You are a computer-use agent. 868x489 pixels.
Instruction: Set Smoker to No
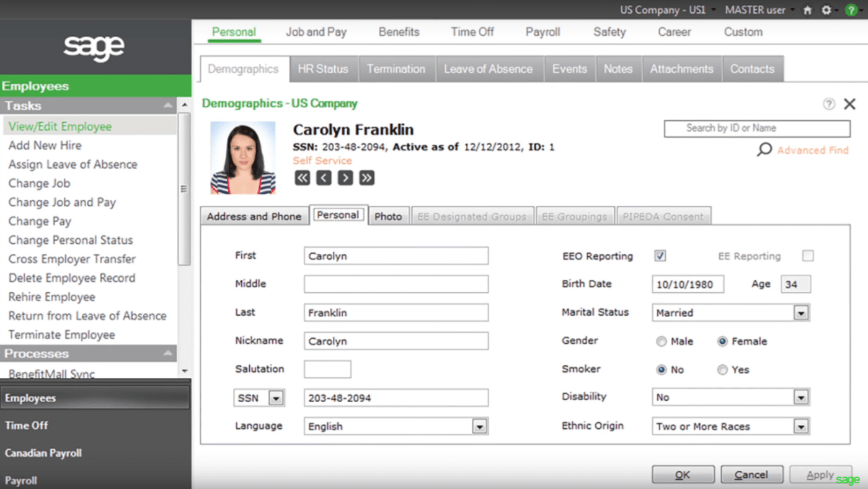pos(662,370)
